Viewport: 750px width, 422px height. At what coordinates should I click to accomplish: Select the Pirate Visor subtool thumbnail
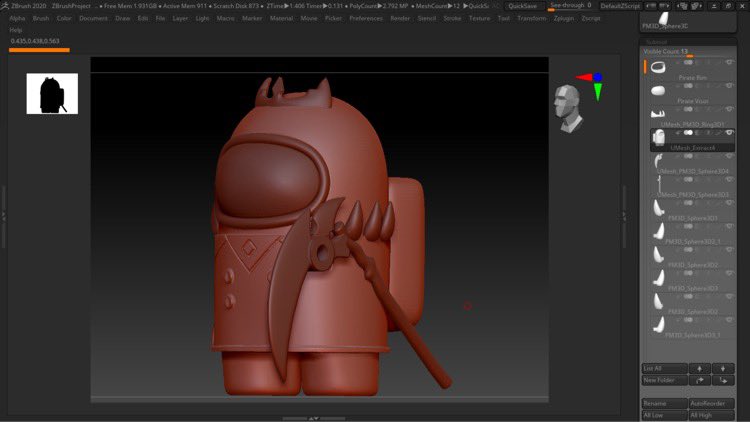click(658, 90)
